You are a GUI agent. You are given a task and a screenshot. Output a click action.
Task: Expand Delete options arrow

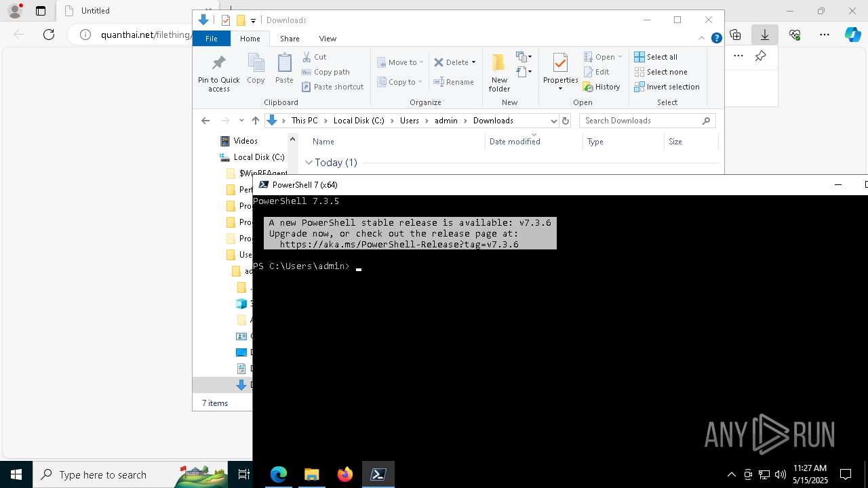[x=473, y=62]
